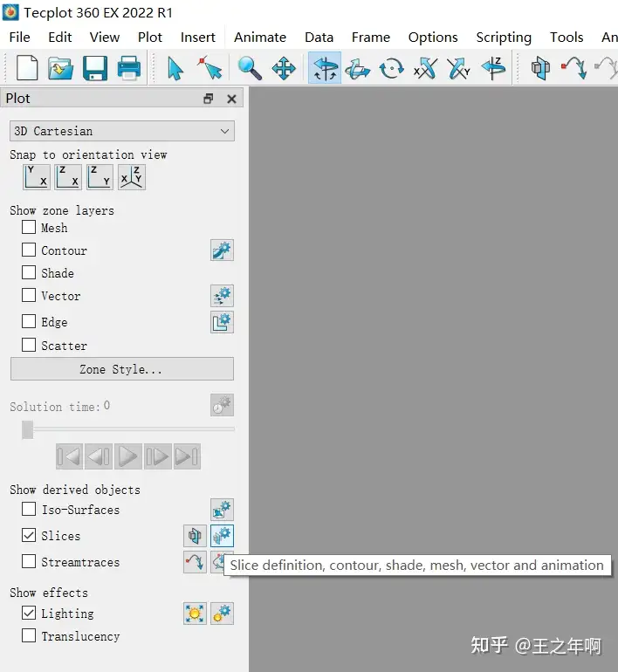
Task: Open the Frame menu
Action: pos(371,38)
